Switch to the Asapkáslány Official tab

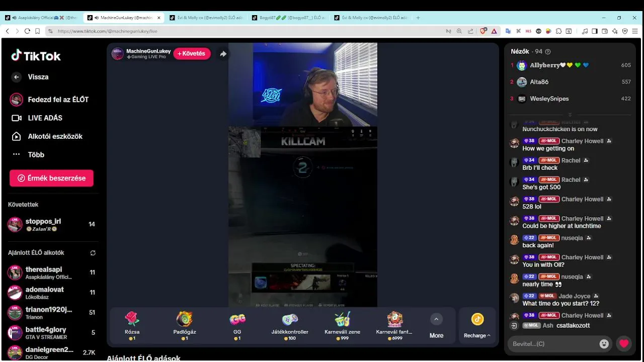coord(41,18)
